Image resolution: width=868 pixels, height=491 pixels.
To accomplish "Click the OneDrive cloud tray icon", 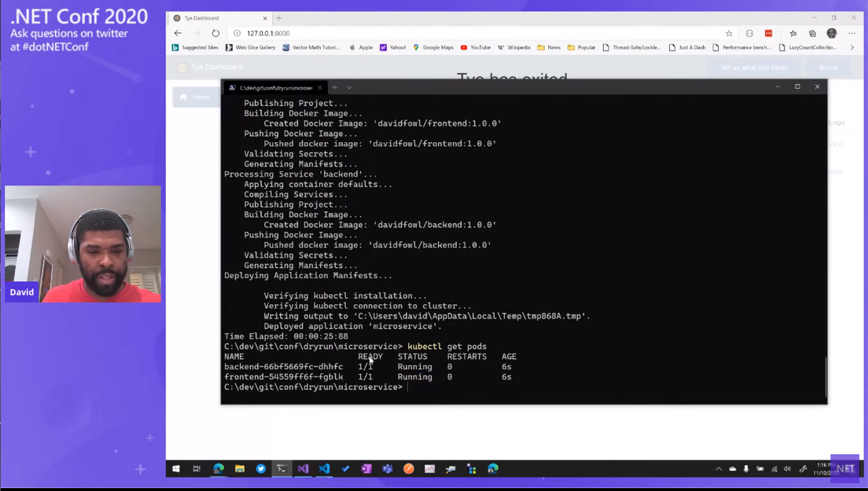I will (x=733, y=469).
